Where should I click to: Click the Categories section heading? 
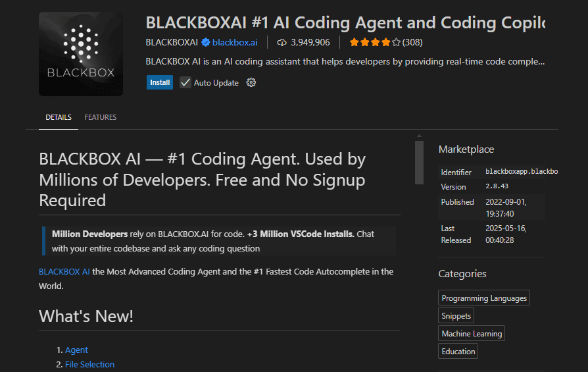[462, 274]
